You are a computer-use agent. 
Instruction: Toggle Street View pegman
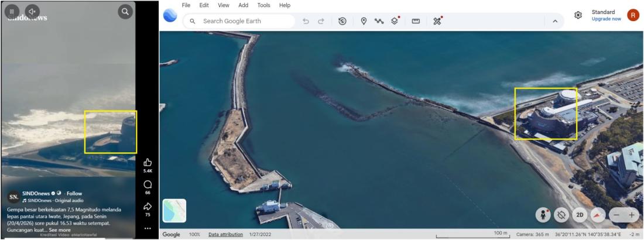543,215
